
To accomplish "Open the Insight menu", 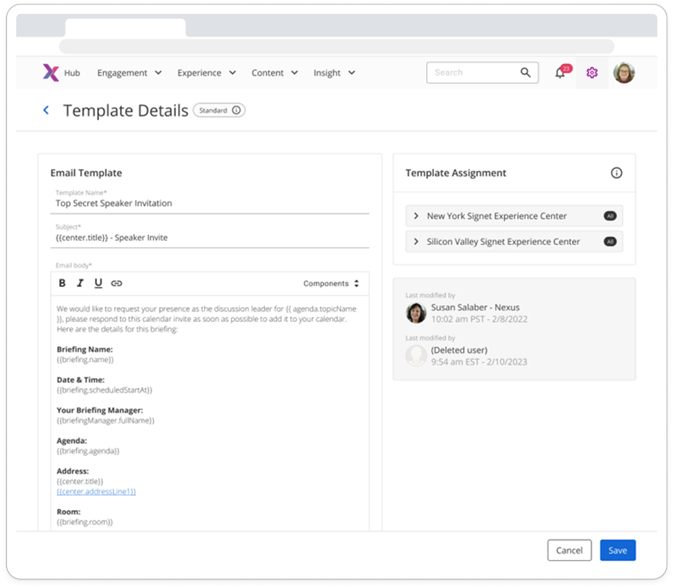I will 332,73.
